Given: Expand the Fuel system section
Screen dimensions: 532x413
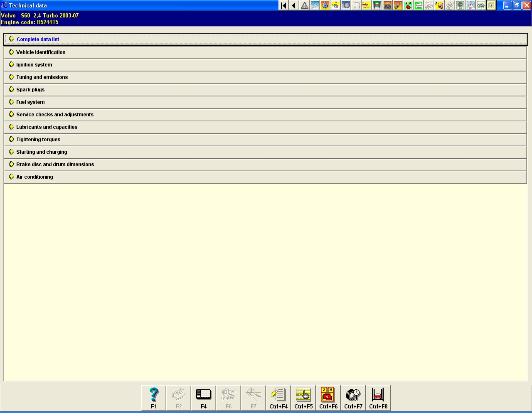Looking at the screenshot, I should (266, 102).
